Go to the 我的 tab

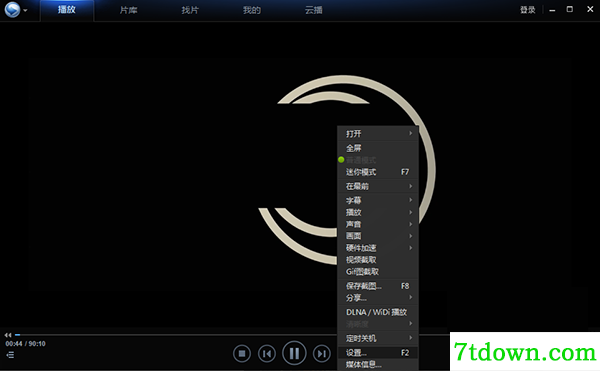pyautogui.click(x=252, y=10)
